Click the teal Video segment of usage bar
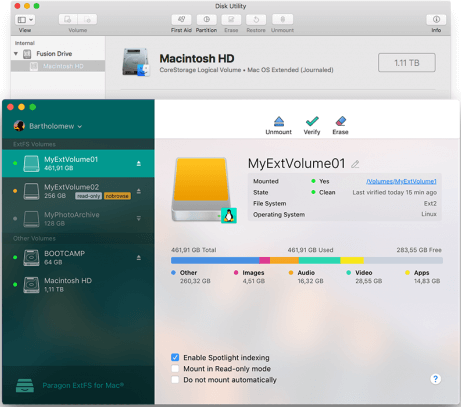 [319, 260]
